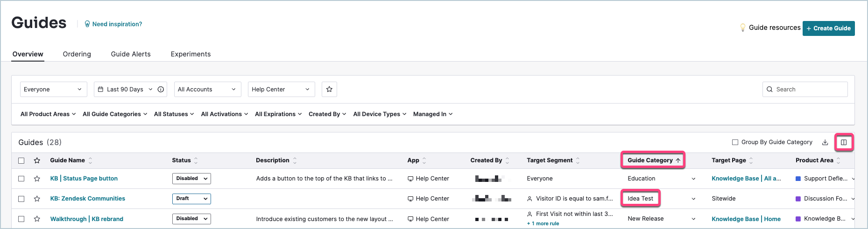868x229 pixels.
Task: Reverse Guide Category sort arrow
Action: click(678, 160)
